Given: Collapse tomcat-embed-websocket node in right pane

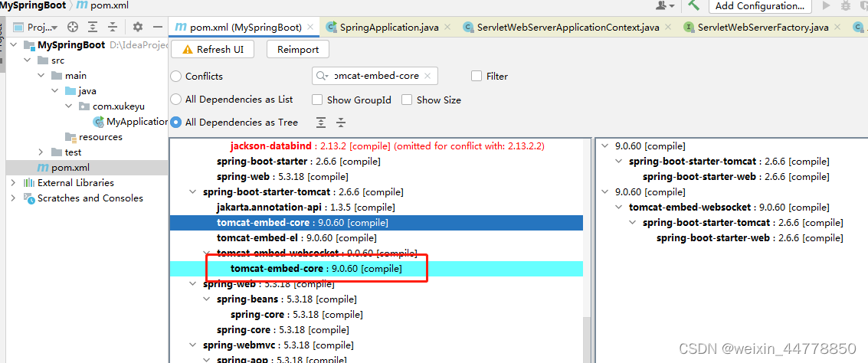Looking at the screenshot, I should 618,208.
